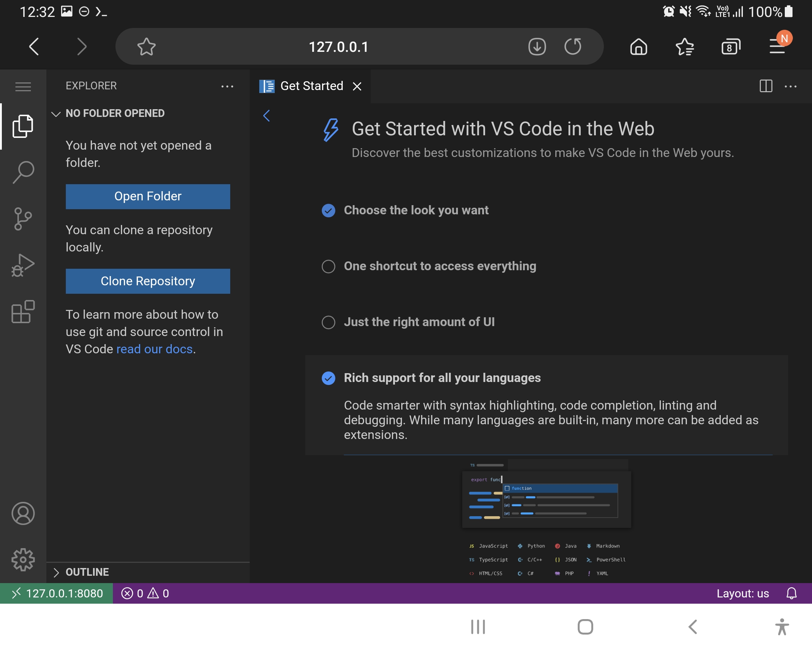Click browser back navigation arrow
812x650 pixels.
click(34, 47)
